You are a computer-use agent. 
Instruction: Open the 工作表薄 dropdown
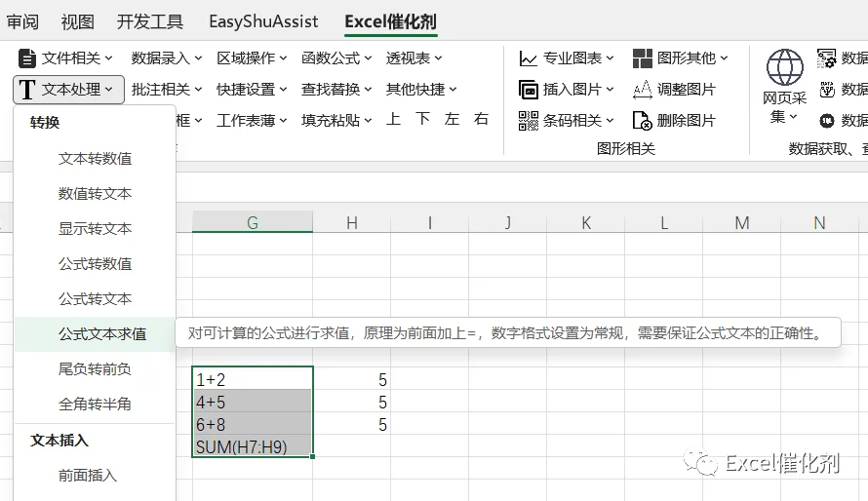point(252,120)
